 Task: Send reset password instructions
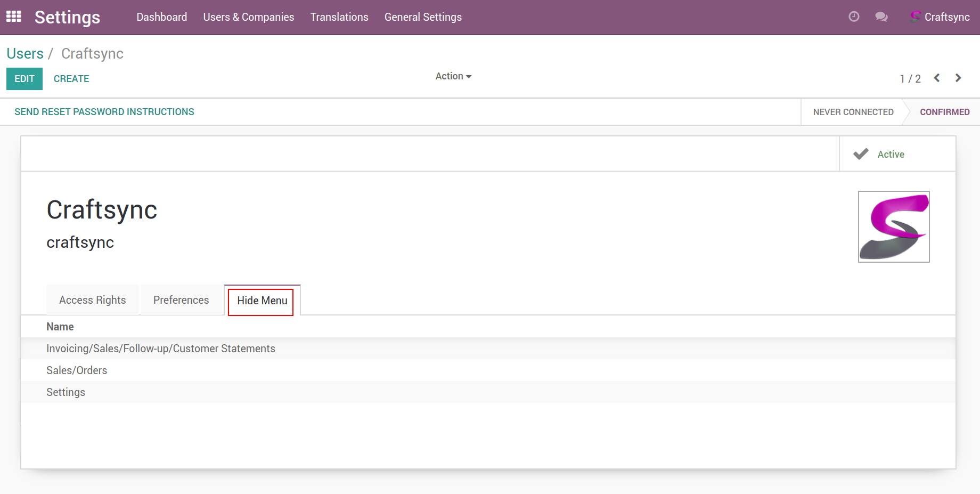pyautogui.click(x=104, y=112)
